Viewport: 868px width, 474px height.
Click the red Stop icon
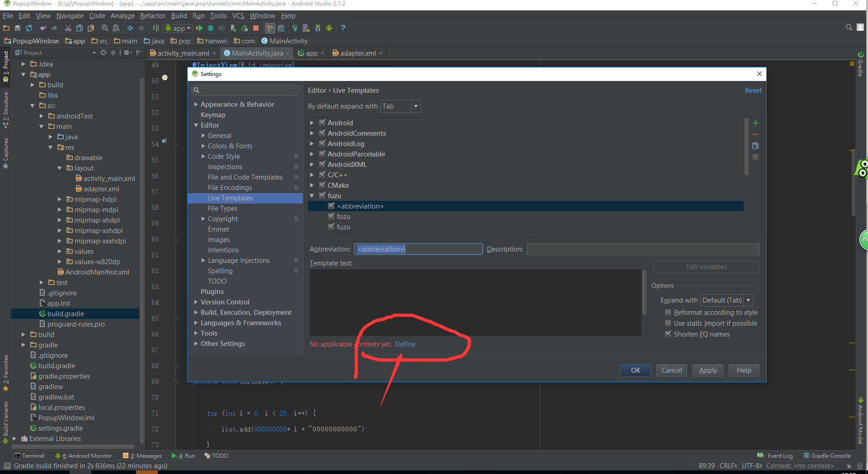click(256, 28)
